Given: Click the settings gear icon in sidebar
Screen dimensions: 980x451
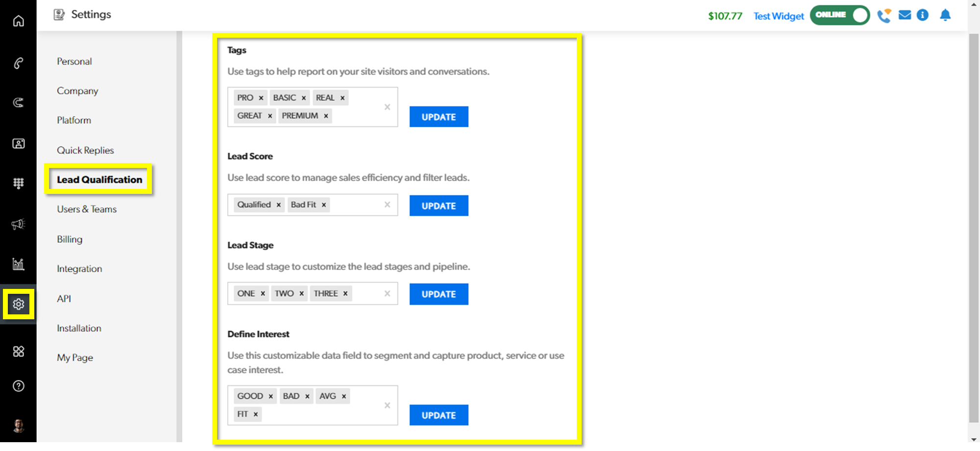Looking at the screenshot, I should [19, 304].
